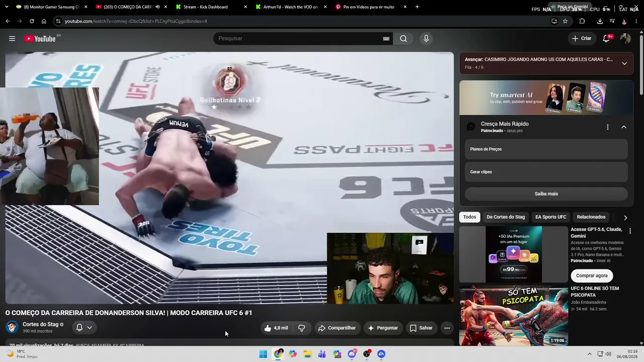Open a new browser tab
This screenshot has width=644, height=362.
[x=417, y=7]
